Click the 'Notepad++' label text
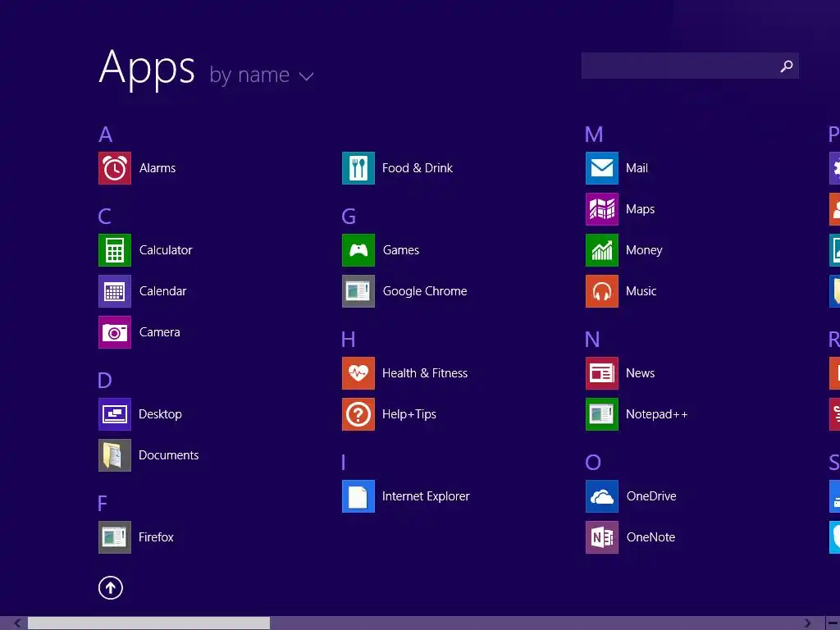This screenshot has height=630, width=840. [x=657, y=414]
